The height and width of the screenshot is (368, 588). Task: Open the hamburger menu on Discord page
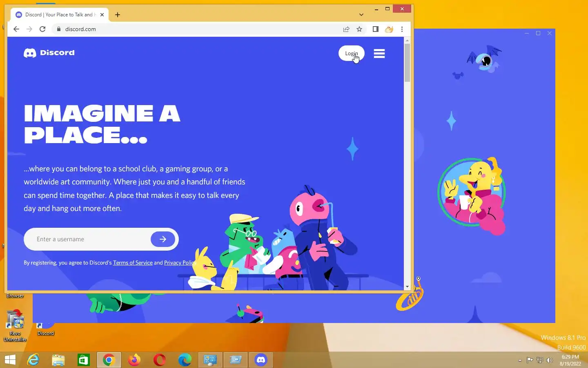[x=379, y=54]
